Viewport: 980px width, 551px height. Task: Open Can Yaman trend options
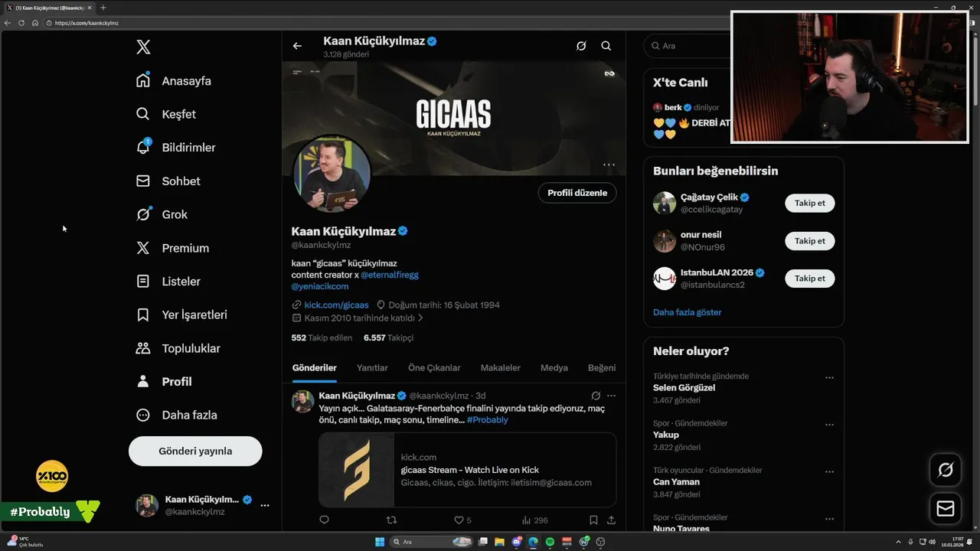(x=829, y=472)
